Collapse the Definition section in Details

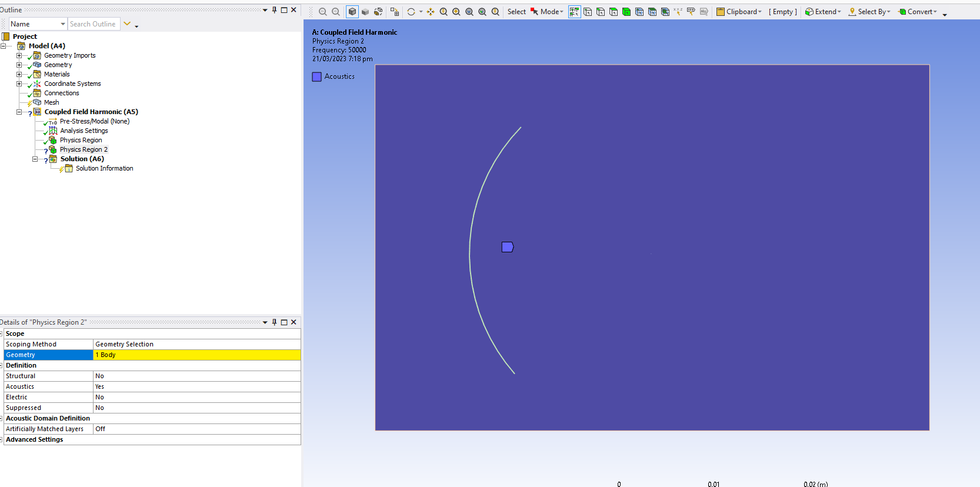(x=1, y=365)
